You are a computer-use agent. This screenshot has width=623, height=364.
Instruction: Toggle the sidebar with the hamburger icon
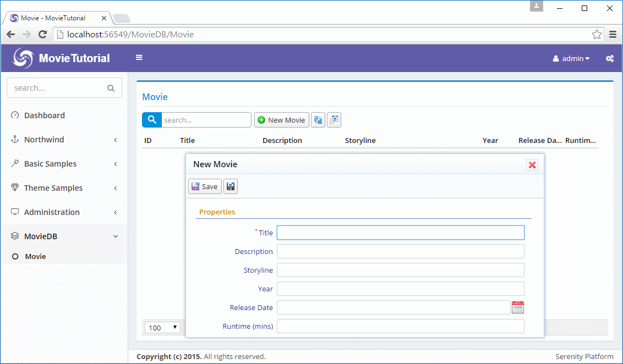pos(139,58)
